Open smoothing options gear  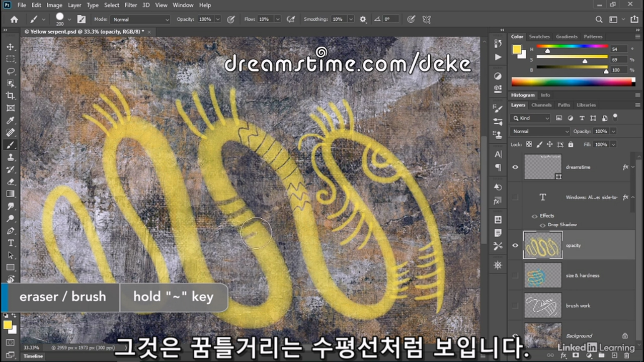coord(363,19)
